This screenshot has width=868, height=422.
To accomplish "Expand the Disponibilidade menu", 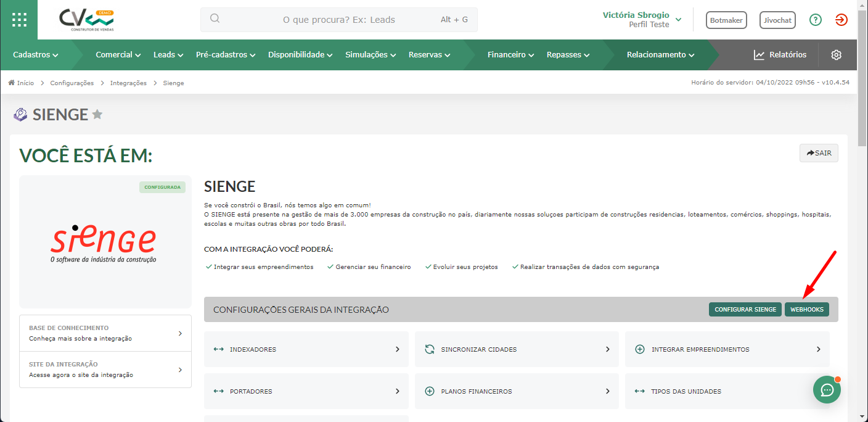I will click(300, 55).
